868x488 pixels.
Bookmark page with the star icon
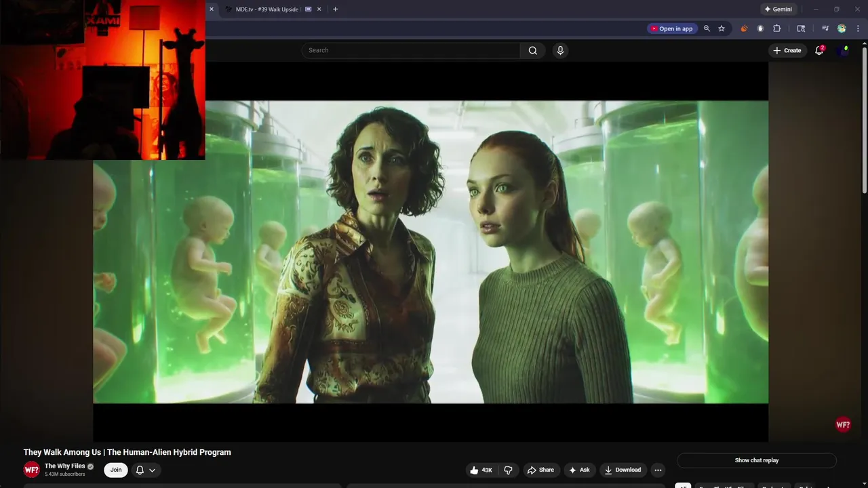[722, 28]
